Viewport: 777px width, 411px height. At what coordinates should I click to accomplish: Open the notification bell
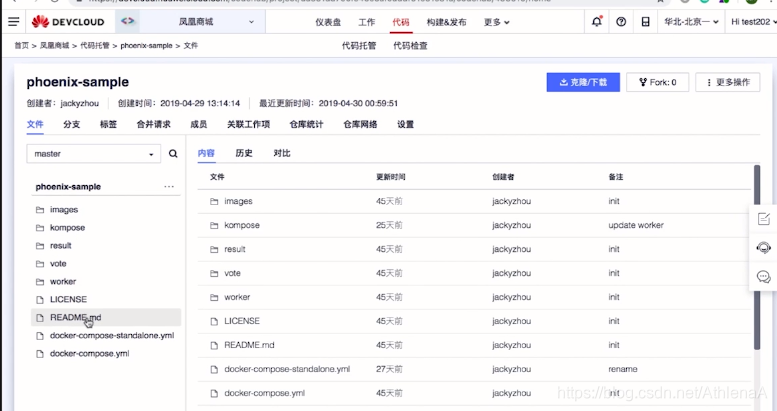tap(597, 21)
